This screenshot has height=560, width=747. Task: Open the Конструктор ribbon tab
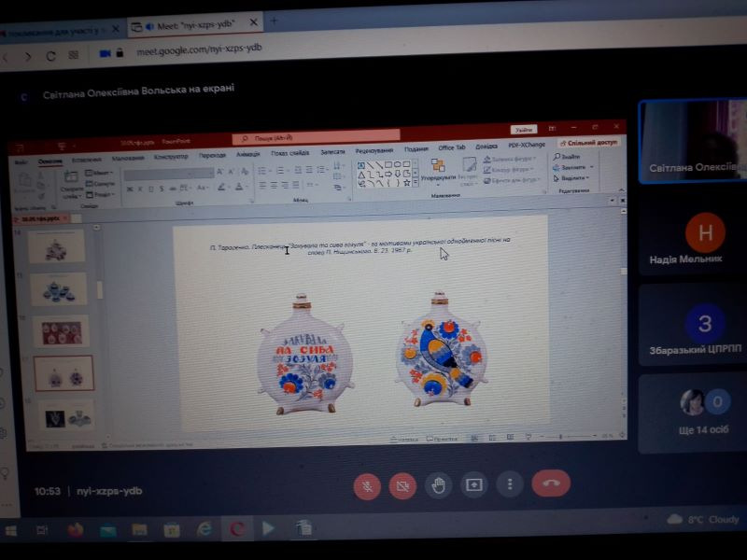171,157
